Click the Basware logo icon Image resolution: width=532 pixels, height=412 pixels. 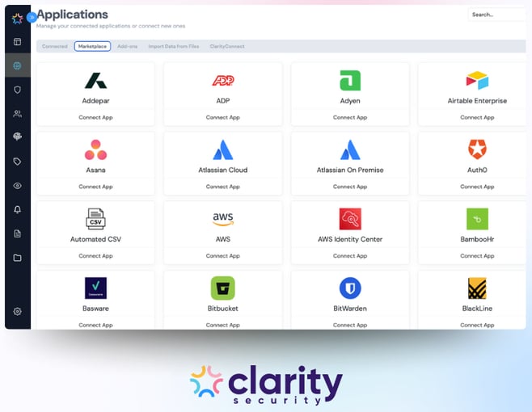click(95, 288)
